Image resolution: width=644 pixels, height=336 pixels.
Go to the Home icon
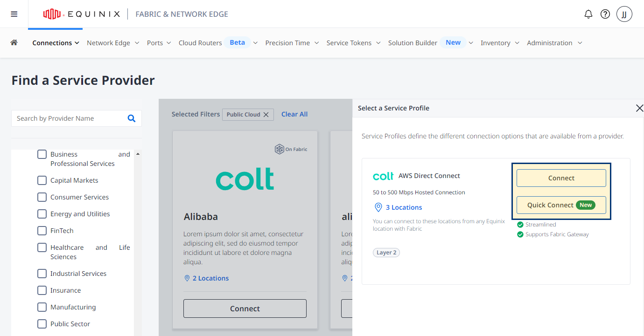pyautogui.click(x=14, y=42)
